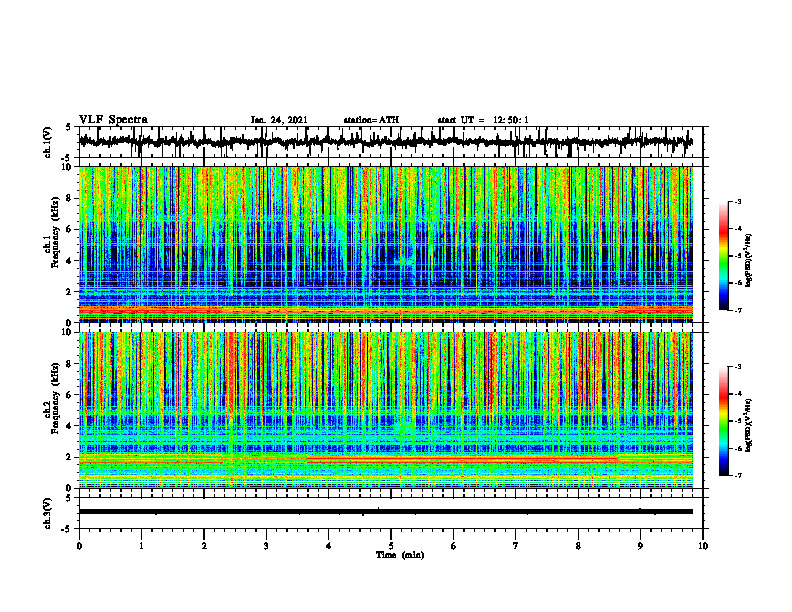Viewport: 792px width, 612px height.
Task: Select the date text "Jan. 24, 2021"
Action: (x=279, y=120)
